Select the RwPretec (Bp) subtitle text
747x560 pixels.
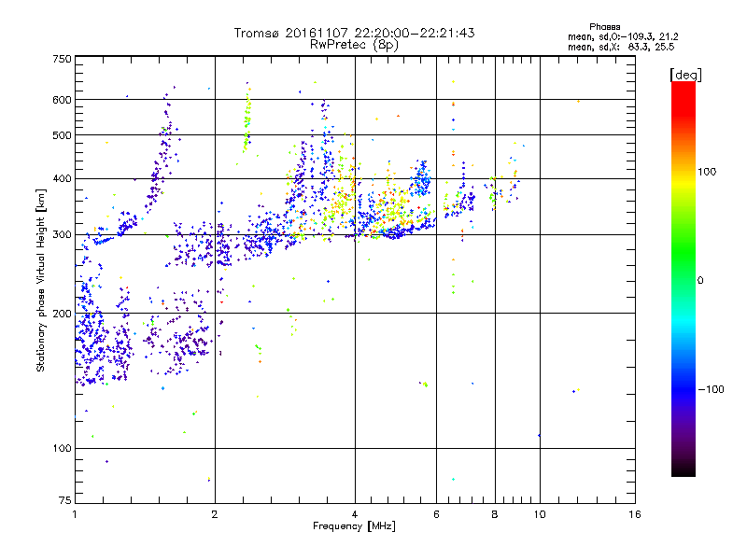point(354,44)
